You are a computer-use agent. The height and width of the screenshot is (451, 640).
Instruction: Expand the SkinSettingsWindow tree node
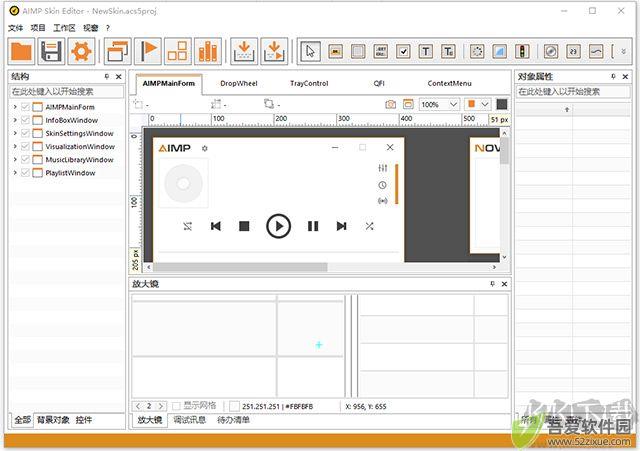point(15,133)
